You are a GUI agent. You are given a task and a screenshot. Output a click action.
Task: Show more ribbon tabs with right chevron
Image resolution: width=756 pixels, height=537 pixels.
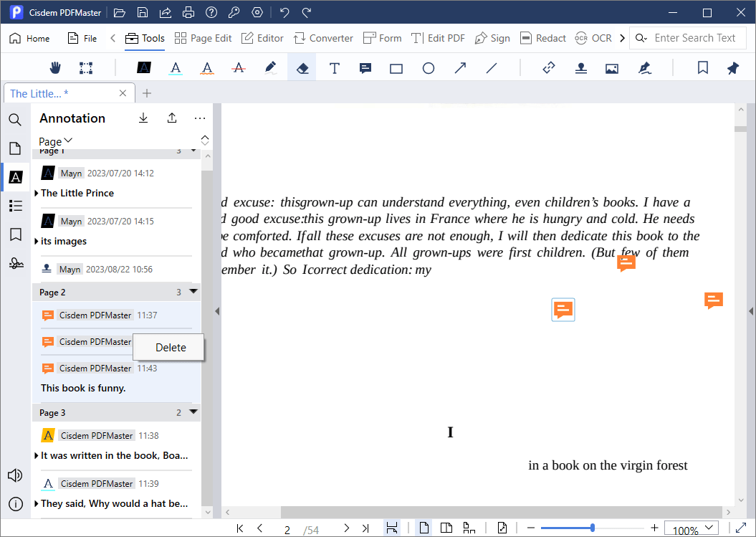(623, 38)
